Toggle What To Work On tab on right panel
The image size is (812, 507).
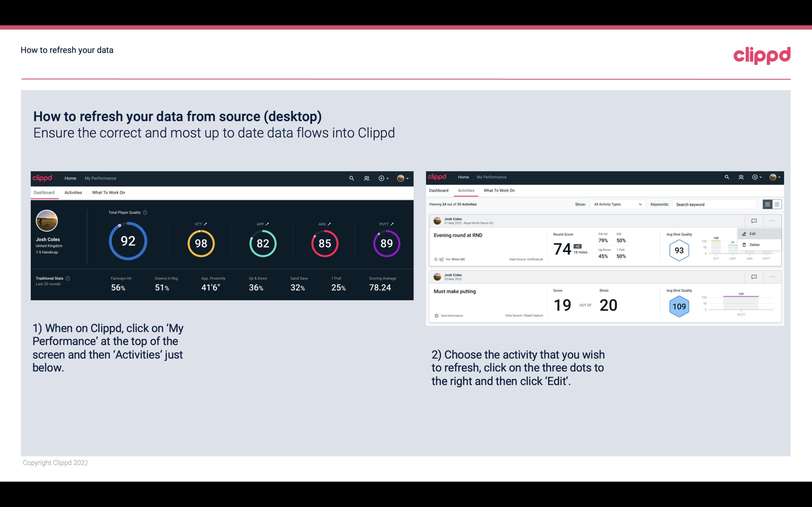click(x=499, y=190)
